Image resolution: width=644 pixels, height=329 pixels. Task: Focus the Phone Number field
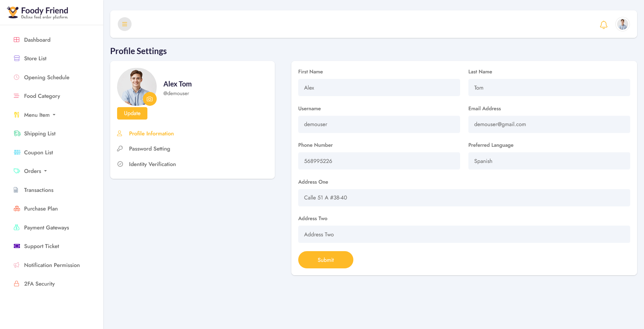(379, 161)
